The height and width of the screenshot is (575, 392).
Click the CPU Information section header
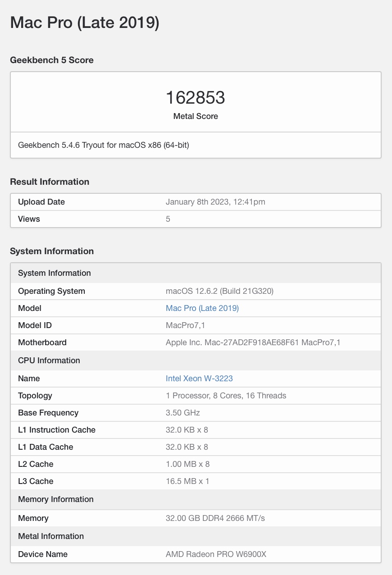point(49,361)
